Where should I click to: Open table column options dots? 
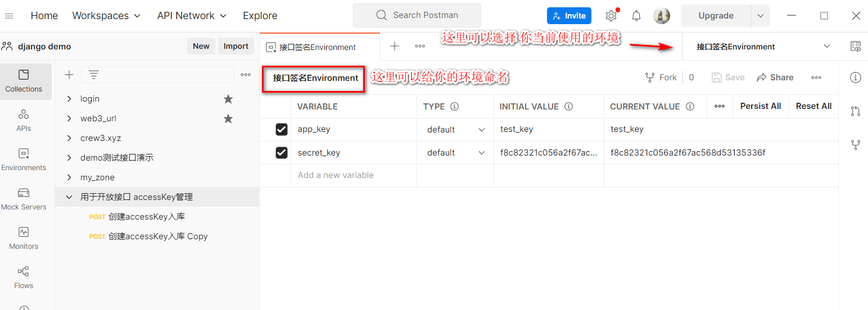click(720, 106)
